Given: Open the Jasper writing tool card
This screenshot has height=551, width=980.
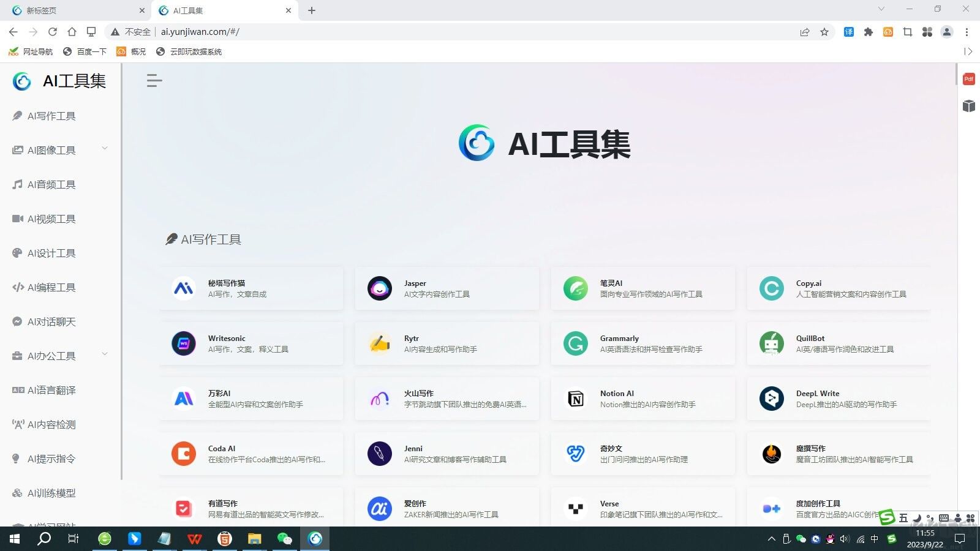Looking at the screenshot, I should pyautogui.click(x=447, y=288).
